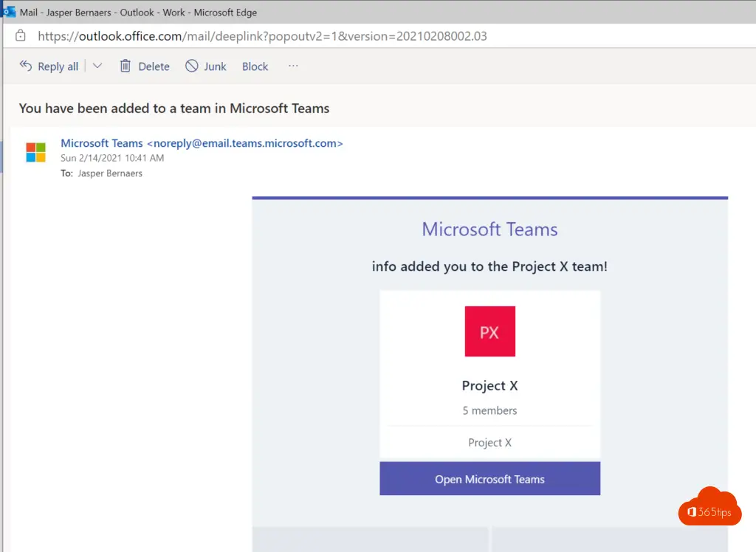The width and height of the screenshot is (756, 552).
Task: Click the Outlook icon in title bar
Action: click(10, 12)
